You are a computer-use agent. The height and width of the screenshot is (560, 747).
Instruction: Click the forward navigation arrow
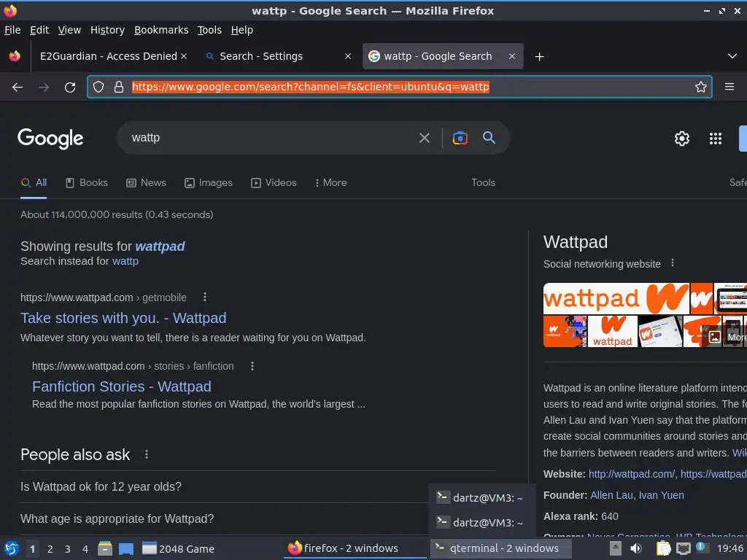(x=43, y=87)
